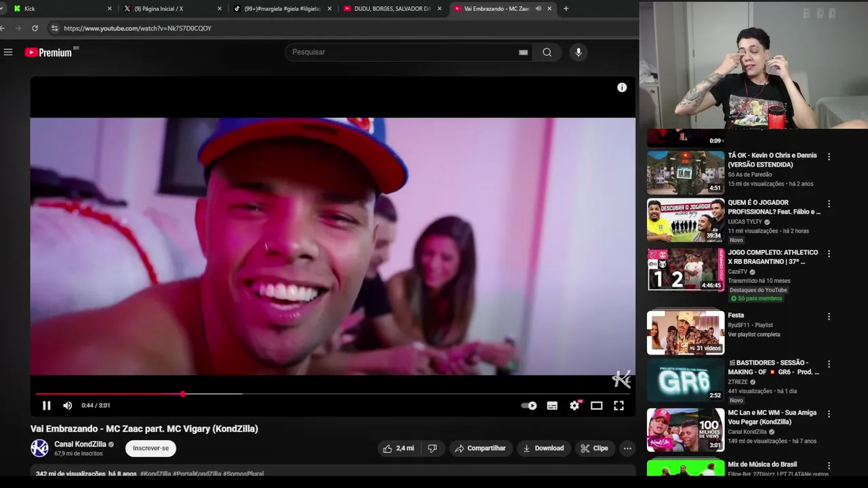
Task: Seek on the video progress bar
Action: pyautogui.click(x=333, y=394)
